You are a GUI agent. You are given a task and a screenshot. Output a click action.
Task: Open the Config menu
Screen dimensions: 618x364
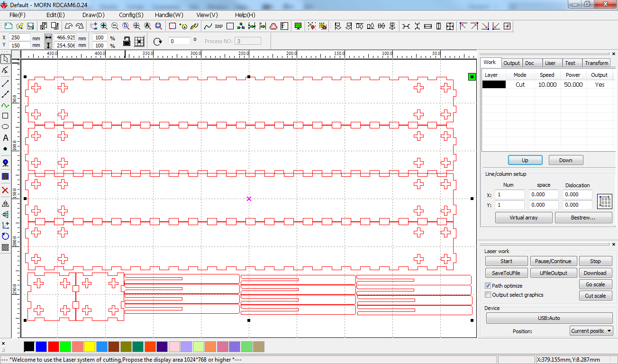click(x=131, y=15)
